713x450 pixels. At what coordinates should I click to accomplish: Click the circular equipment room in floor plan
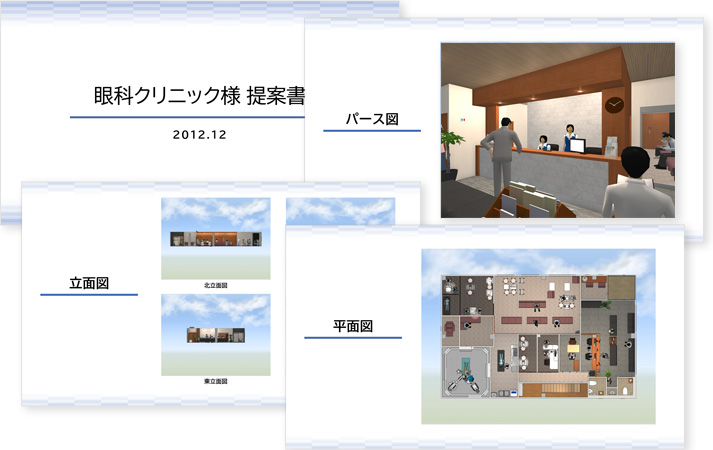(467, 369)
